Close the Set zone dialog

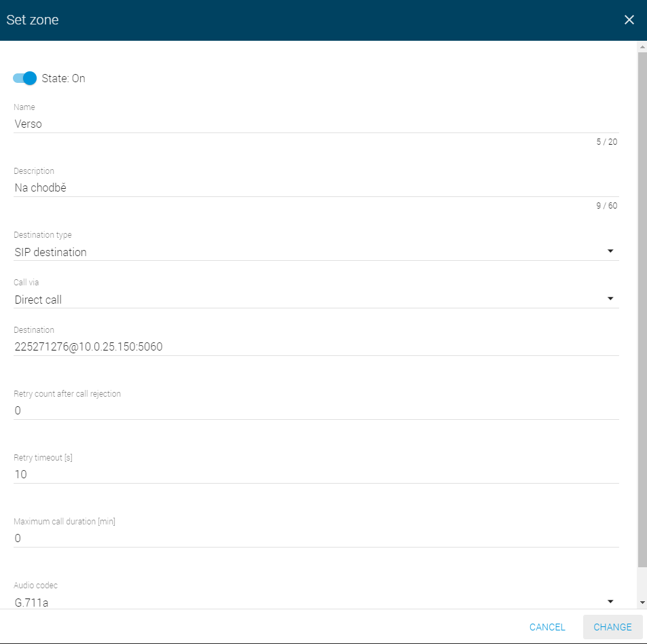[629, 20]
